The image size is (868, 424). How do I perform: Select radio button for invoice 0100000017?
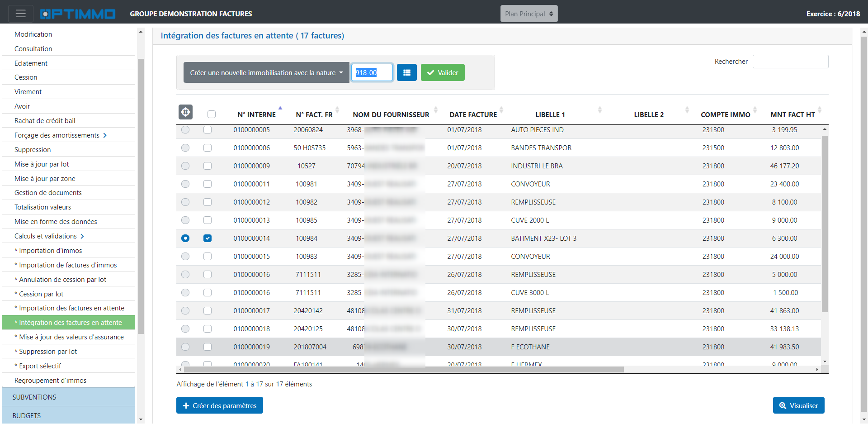click(185, 311)
